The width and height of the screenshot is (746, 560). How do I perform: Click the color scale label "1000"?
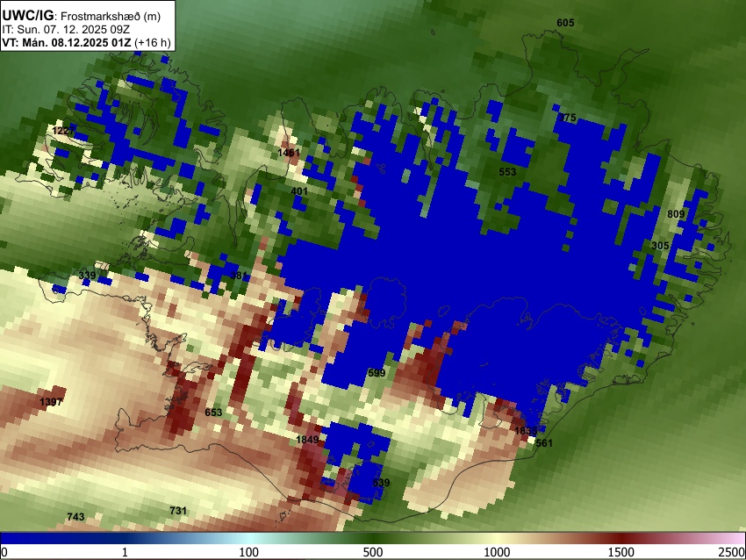tap(497, 552)
